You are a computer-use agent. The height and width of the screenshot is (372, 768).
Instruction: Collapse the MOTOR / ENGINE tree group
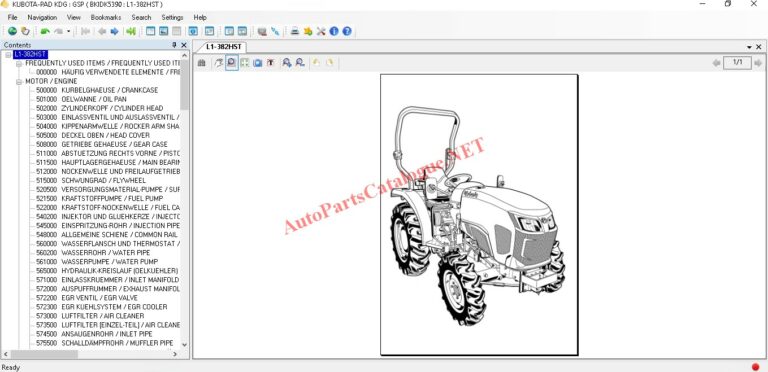pos(19,81)
